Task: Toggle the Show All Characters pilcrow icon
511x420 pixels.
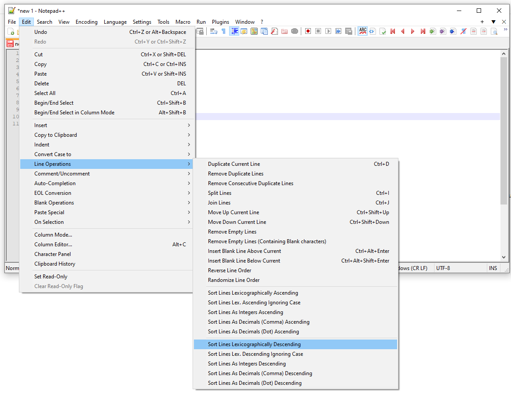Action: (x=223, y=31)
